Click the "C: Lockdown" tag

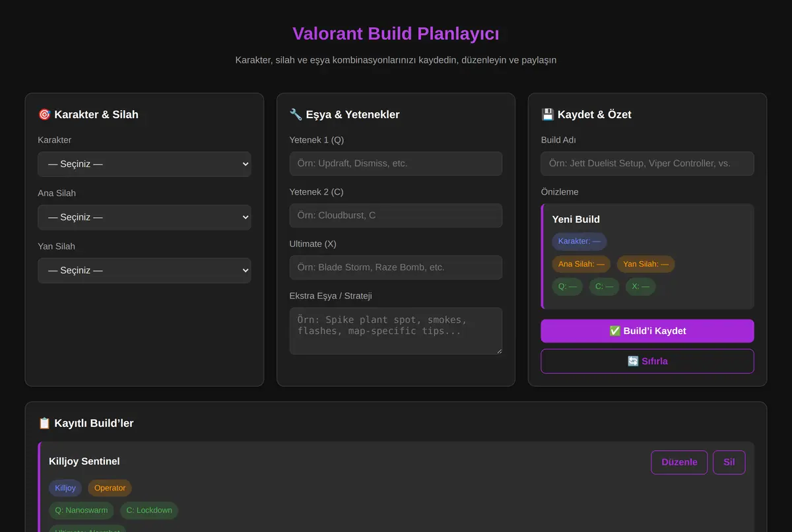coord(149,510)
